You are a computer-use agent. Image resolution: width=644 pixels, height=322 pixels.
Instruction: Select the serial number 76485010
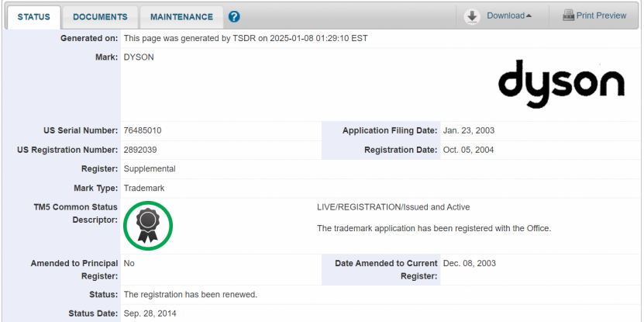point(143,131)
